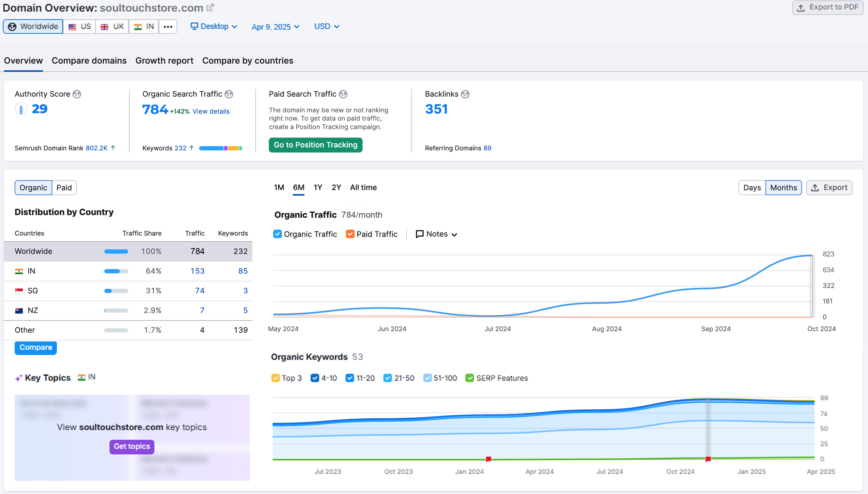Uncheck the 11-20 keywords checkbox
868x494 pixels.
(350, 378)
